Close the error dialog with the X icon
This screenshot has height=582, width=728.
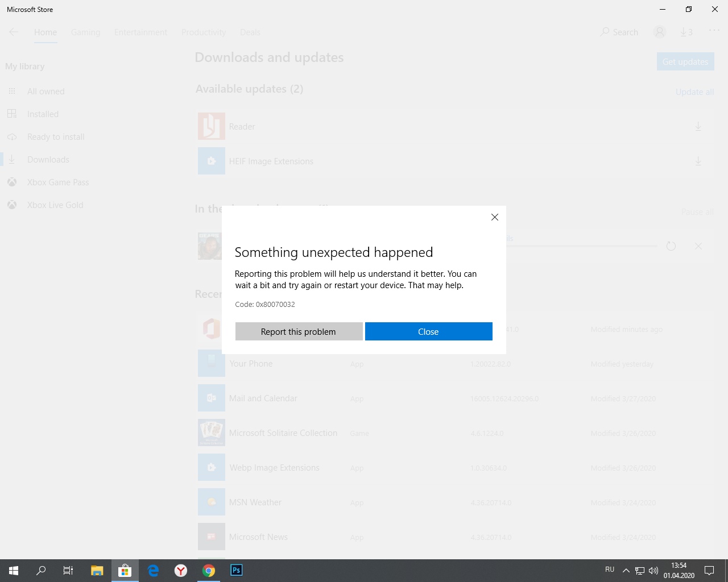pyautogui.click(x=495, y=217)
